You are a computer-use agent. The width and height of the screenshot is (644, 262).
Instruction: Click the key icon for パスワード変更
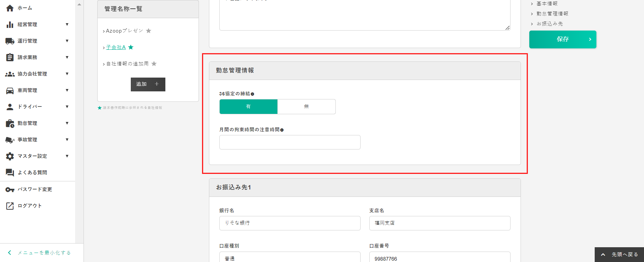(10, 189)
